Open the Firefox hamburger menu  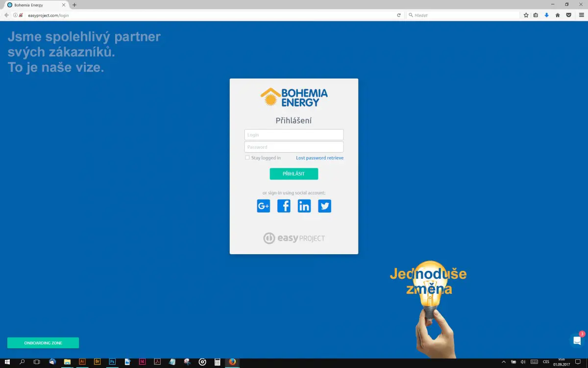click(x=582, y=15)
